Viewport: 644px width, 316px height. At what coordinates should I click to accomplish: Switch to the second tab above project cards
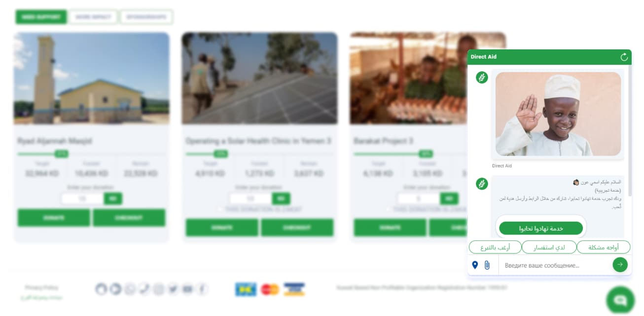click(93, 17)
